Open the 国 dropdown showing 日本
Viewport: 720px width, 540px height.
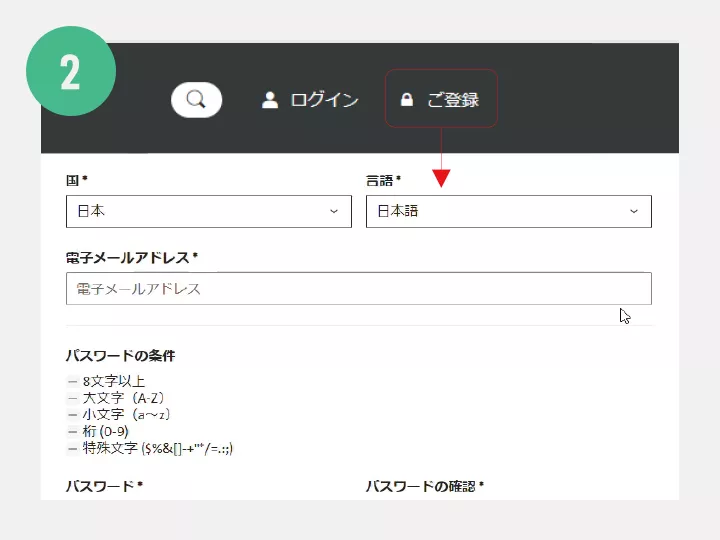point(208,211)
